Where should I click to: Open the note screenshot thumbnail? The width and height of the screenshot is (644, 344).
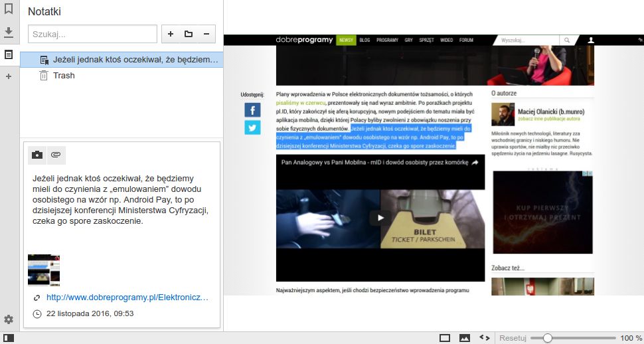[x=44, y=270]
